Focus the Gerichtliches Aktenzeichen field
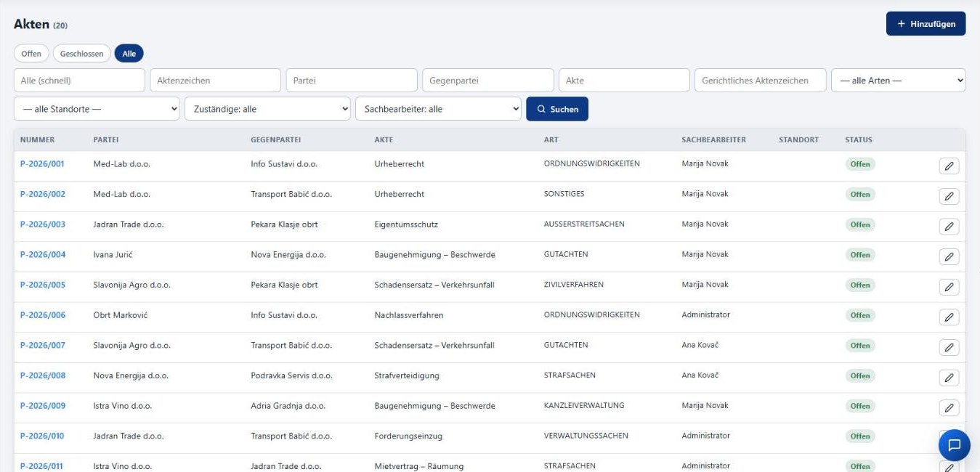The width and height of the screenshot is (980, 472). (x=761, y=81)
